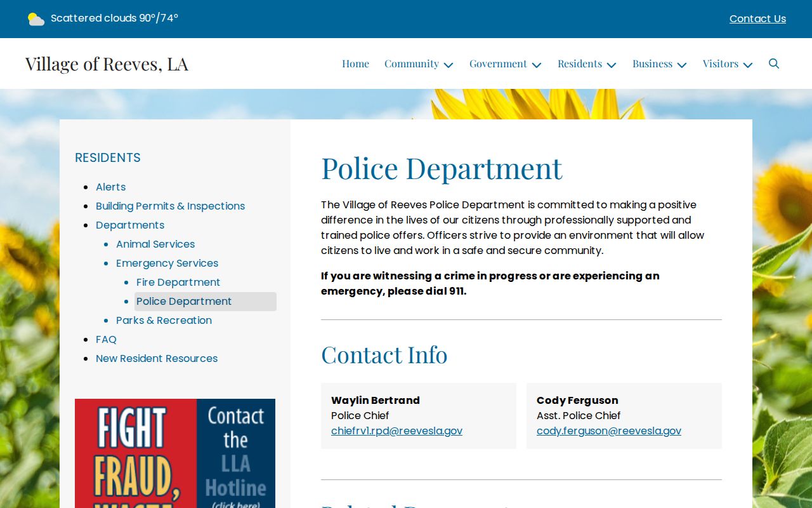Expand the Residents menu chevron

[x=612, y=65]
